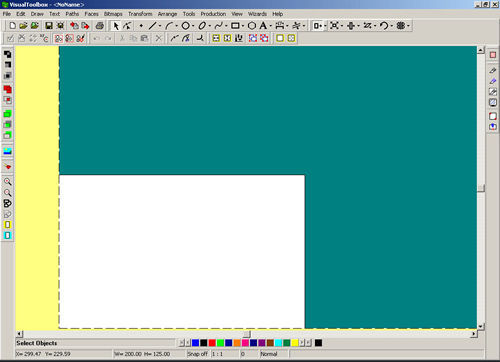The image size is (500, 362).
Task: Click the black current color box beside palette
Action: (318, 343)
